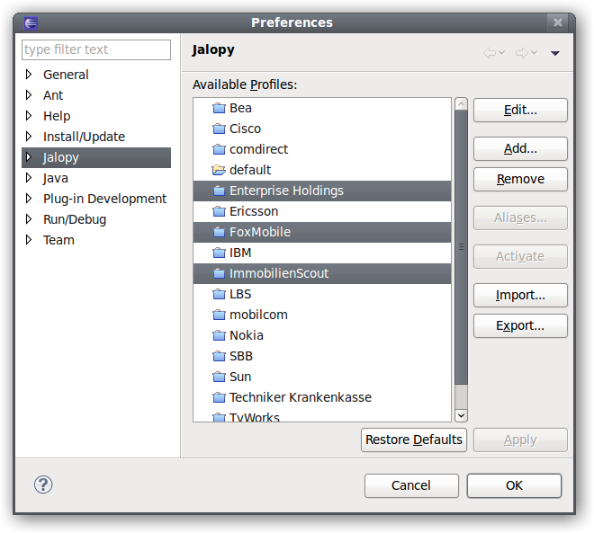594x533 pixels.
Task: Click the Bea profile folder icon
Action: click(x=219, y=108)
